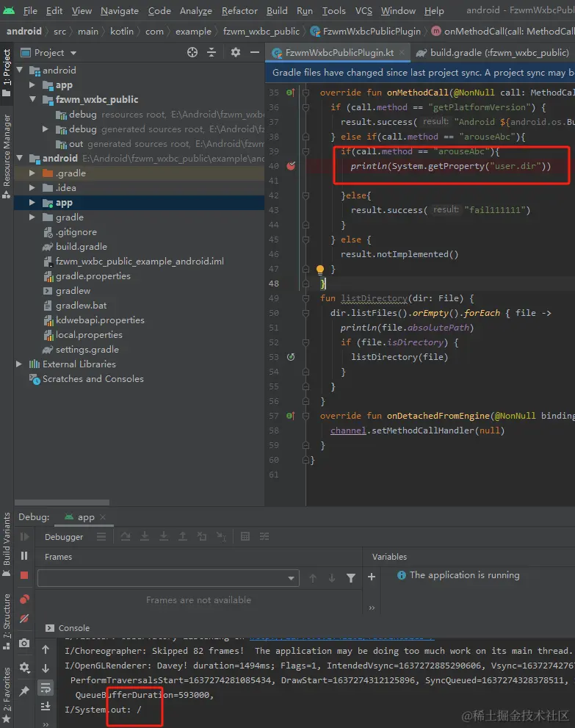This screenshot has width=575, height=728.
Task: Toggle the 1: Project tool window
Action: click(x=7, y=73)
